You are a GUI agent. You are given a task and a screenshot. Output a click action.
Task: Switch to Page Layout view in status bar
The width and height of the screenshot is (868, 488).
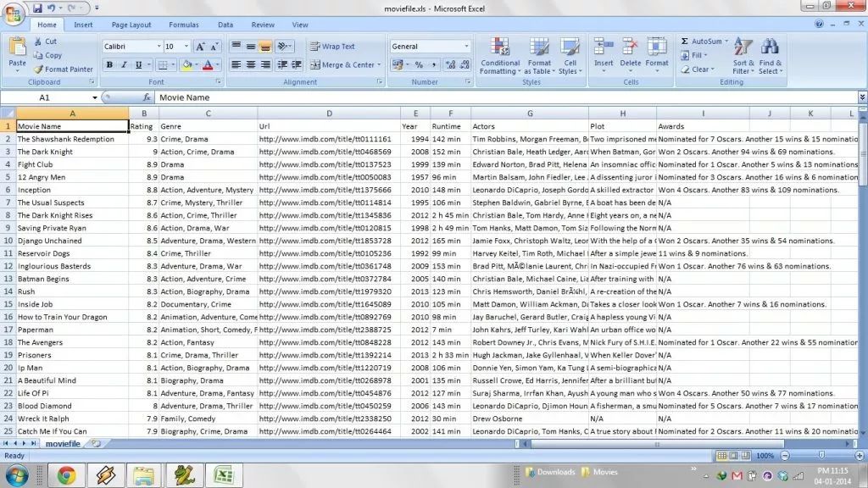733,455
